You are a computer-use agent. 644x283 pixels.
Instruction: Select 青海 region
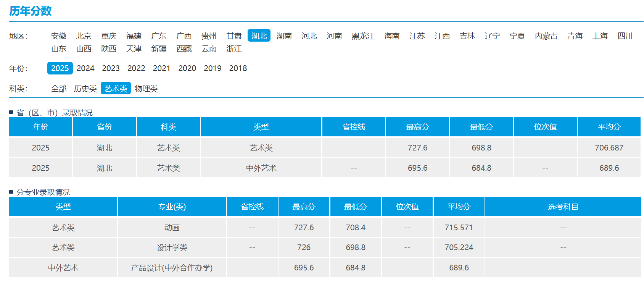coord(575,36)
